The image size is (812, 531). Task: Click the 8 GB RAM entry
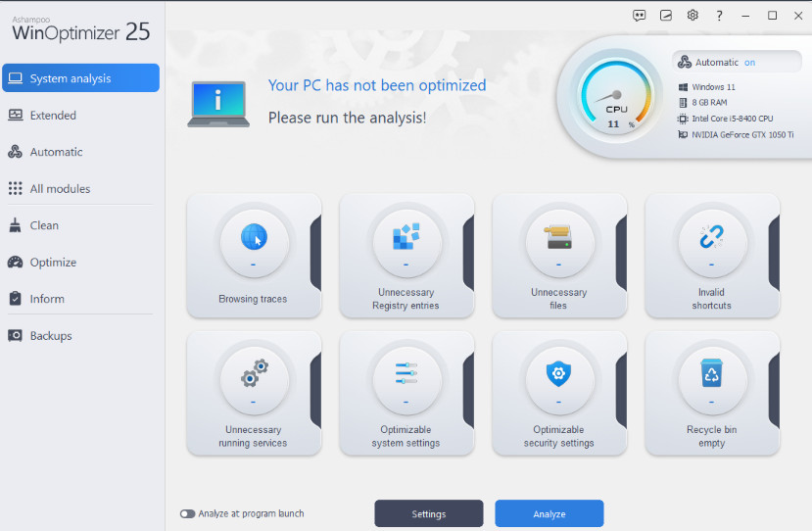pos(702,103)
